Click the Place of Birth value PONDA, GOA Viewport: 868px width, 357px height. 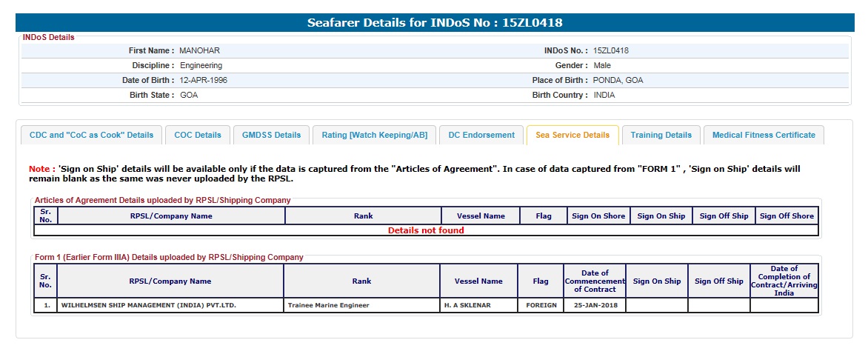tap(618, 80)
